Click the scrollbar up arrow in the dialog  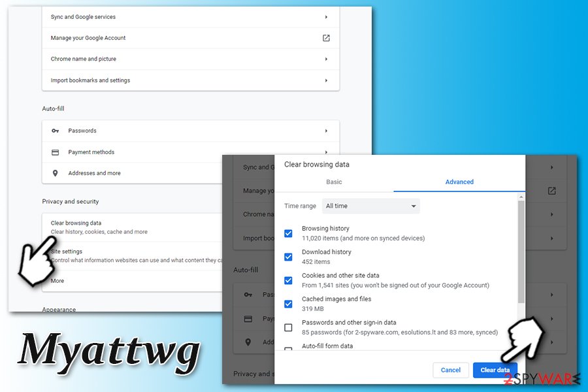(x=521, y=197)
